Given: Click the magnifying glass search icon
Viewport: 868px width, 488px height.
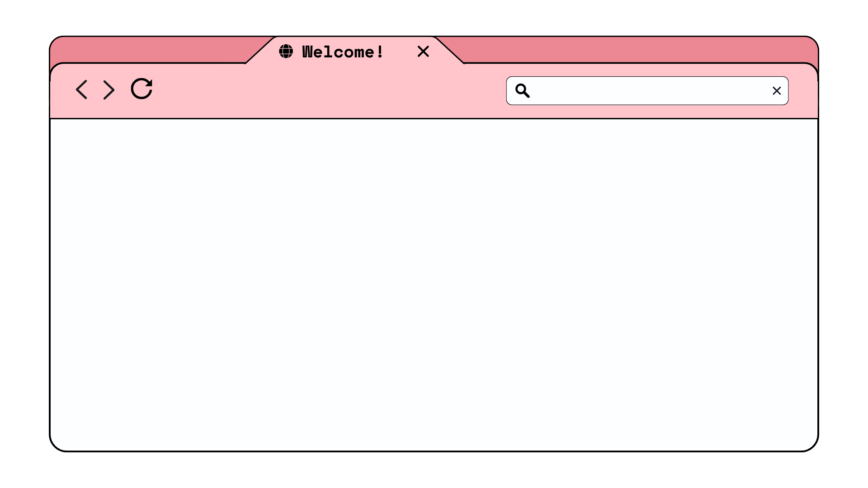Looking at the screenshot, I should tap(523, 91).
